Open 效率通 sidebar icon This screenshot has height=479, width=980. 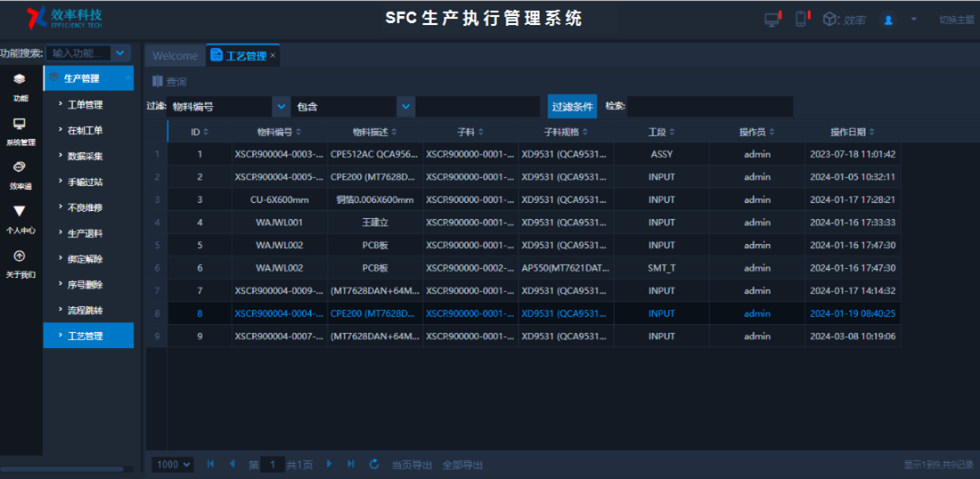pos(20,175)
